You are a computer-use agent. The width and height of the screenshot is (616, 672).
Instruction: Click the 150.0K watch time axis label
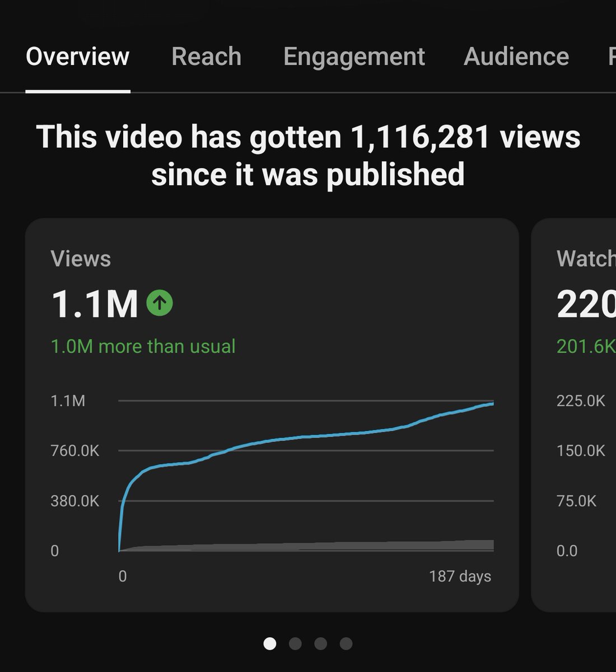coord(581,451)
